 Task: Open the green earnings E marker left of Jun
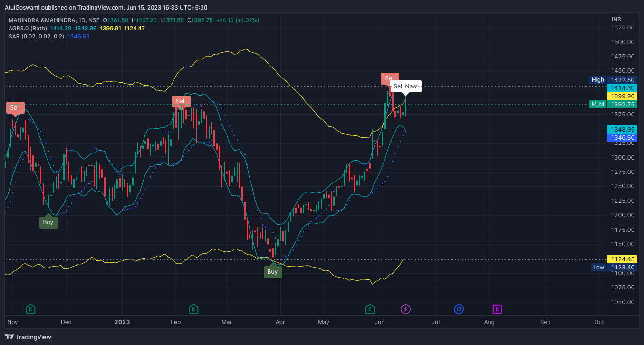(369, 309)
